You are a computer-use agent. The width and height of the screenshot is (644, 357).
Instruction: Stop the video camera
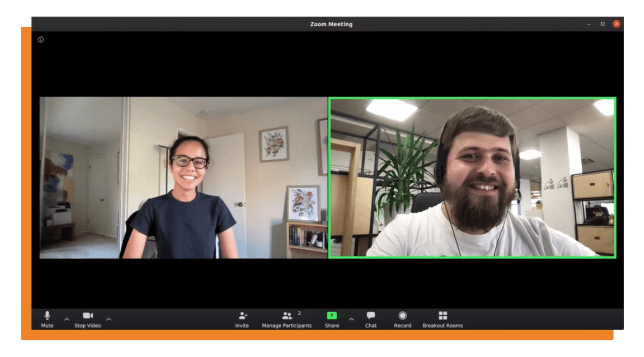tap(87, 319)
